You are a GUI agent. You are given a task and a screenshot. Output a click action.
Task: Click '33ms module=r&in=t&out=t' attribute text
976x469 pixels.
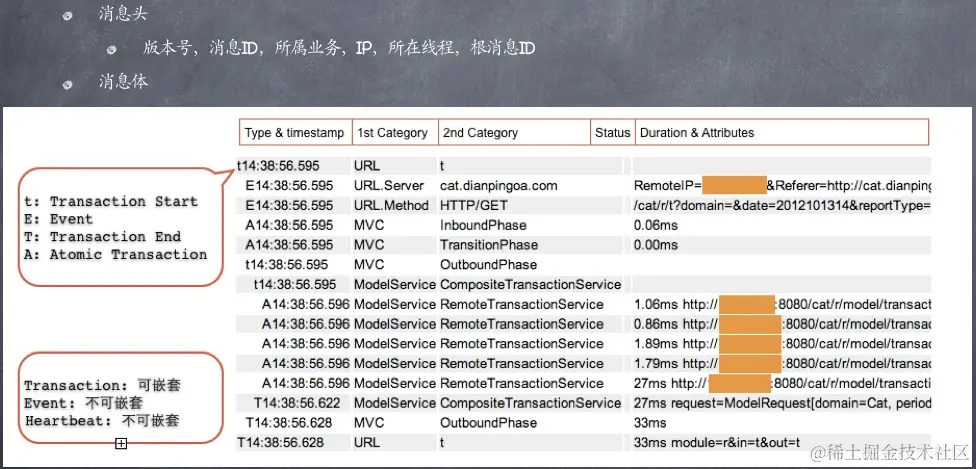coord(716,443)
